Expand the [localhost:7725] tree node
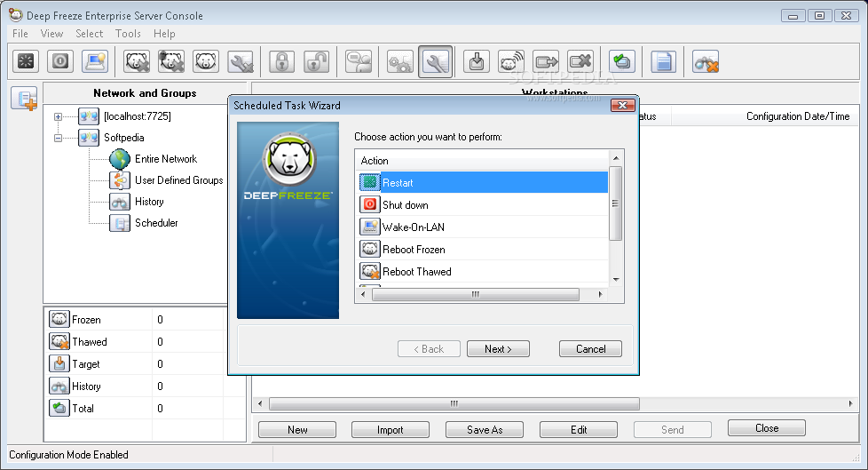 (x=58, y=116)
